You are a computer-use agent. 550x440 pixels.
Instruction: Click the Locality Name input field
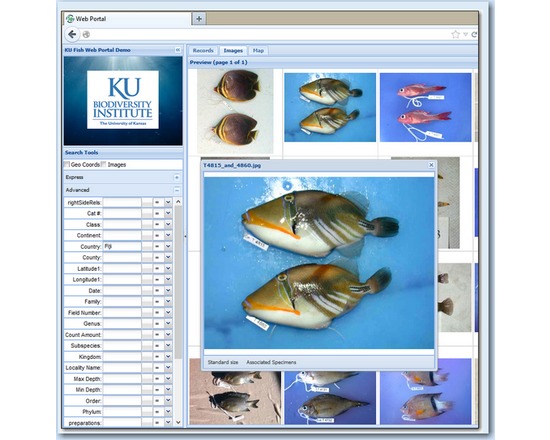point(122,367)
